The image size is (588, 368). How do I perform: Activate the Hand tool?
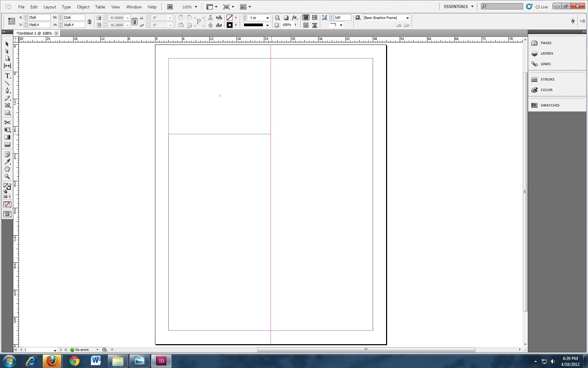coord(7,169)
